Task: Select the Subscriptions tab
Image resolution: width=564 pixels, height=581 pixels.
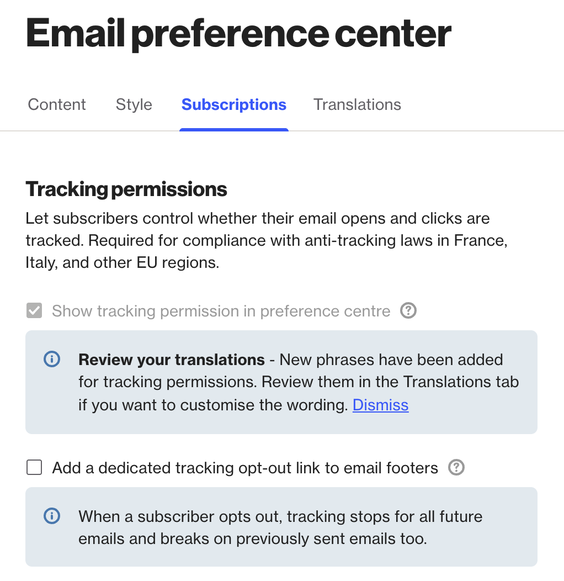Action: coord(234,104)
